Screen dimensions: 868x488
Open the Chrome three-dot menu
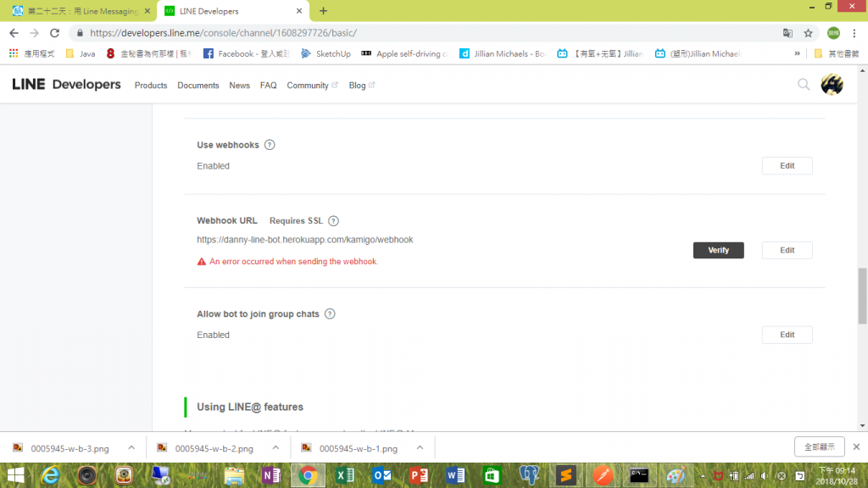pyautogui.click(x=854, y=33)
